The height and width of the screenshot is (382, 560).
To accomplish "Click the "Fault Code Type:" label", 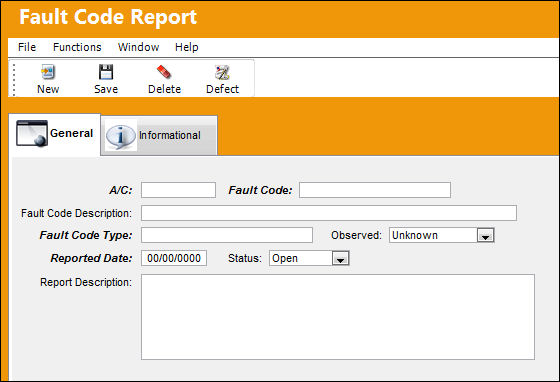I will pyautogui.click(x=86, y=236).
